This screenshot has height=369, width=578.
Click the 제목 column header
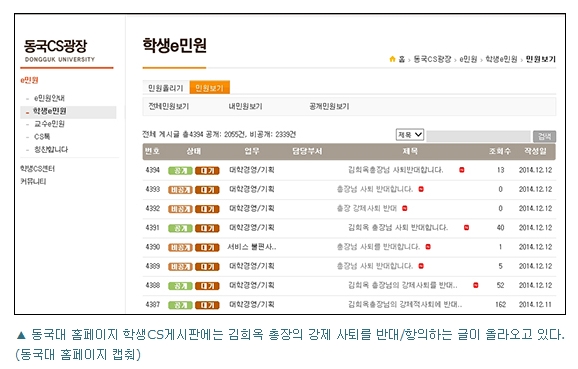pyautogui.click(x=410, y=151)
